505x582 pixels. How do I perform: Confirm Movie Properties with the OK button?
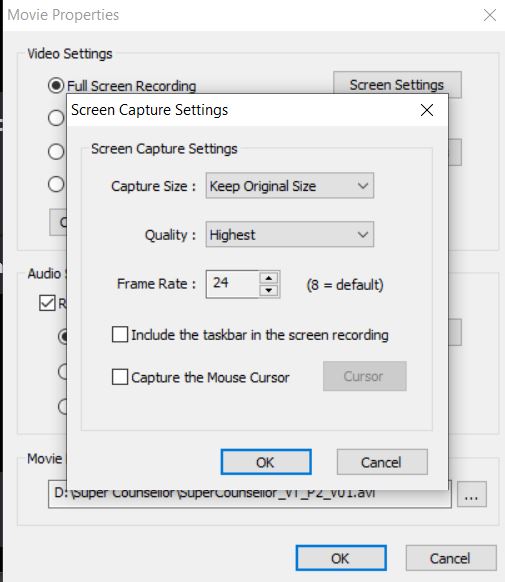pos(341,558)
